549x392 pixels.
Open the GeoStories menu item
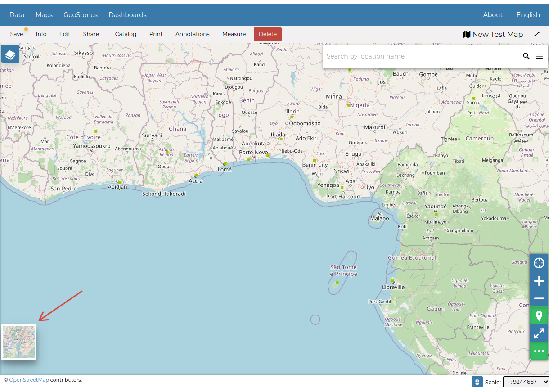tap(81, 15)
